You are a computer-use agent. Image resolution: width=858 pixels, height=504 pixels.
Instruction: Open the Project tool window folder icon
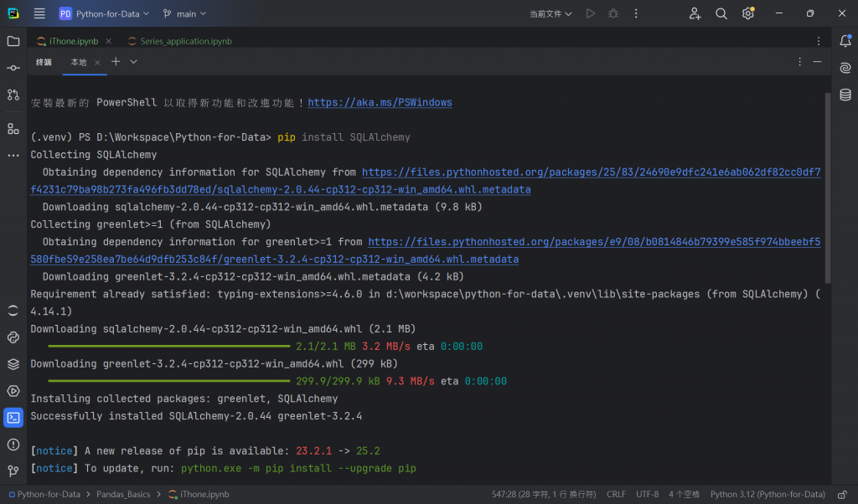(13, 41)
